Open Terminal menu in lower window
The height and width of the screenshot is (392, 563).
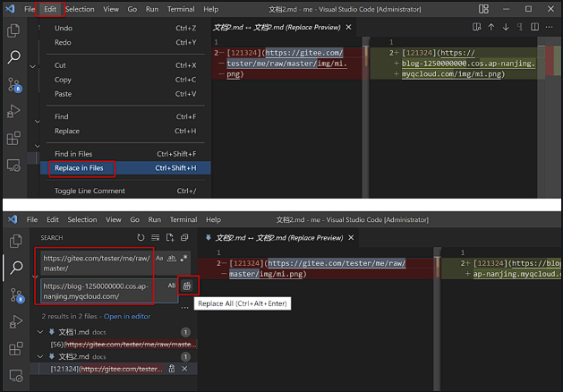pyautogui.click(x=183, y=219)
